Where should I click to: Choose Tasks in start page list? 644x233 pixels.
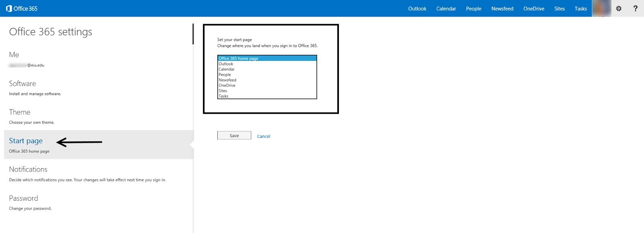coord(267,96)
